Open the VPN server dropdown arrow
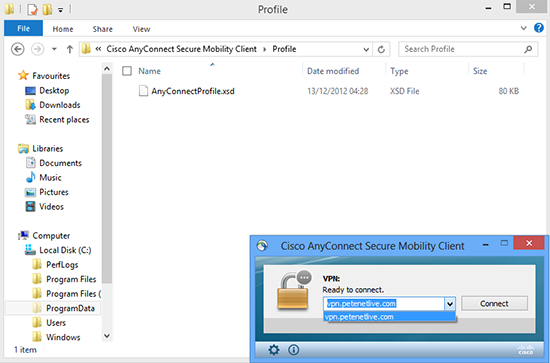 click(450, 304)
